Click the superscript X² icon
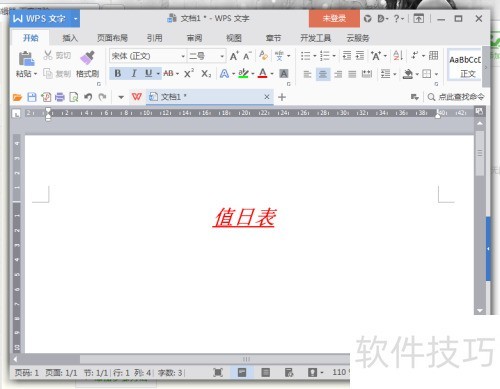500x389 pixels. (189, 73)
